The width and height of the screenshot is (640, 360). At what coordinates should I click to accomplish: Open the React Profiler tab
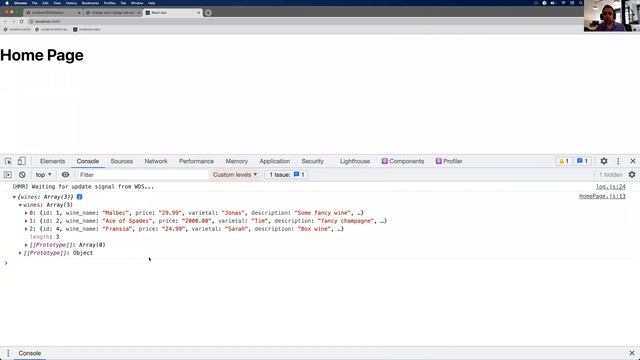pos(449,161)
